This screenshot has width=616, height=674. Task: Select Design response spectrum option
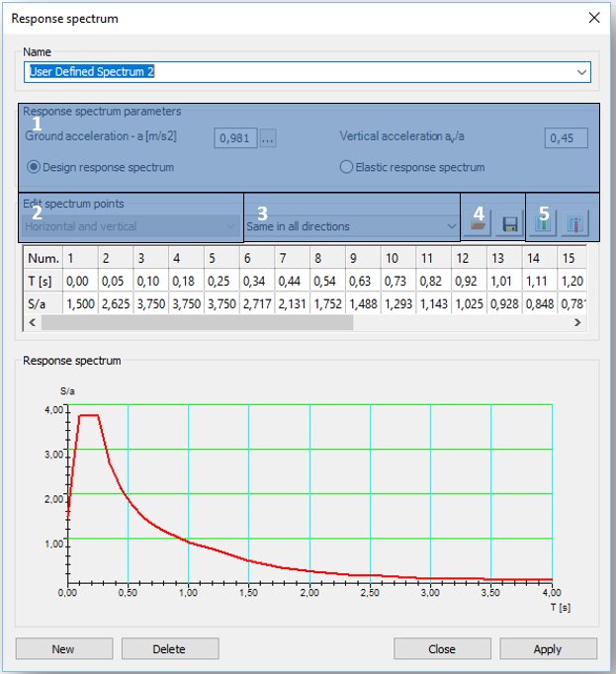[101, 167]
